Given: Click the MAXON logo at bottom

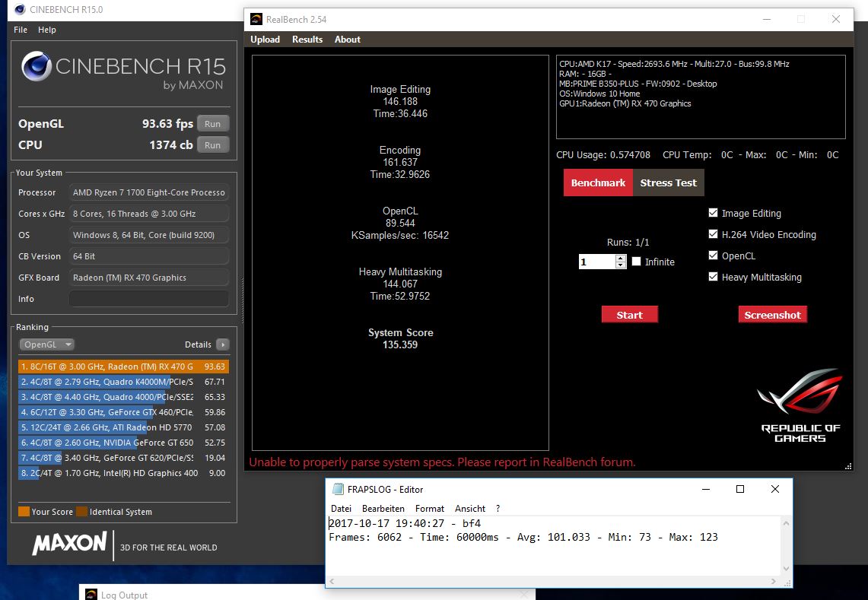Looking at the screenshot, I should (69, 543).
